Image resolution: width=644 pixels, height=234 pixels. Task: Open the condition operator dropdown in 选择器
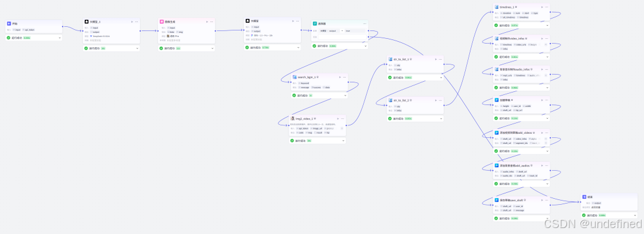342,31
